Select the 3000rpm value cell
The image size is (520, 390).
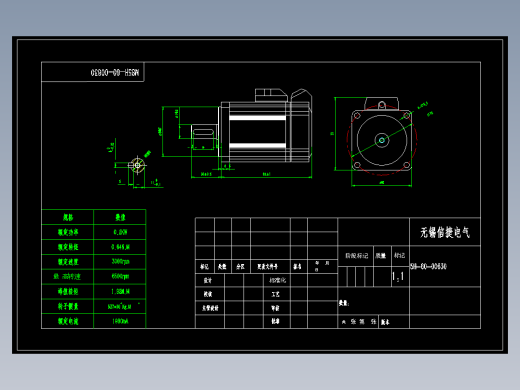point(120,262)
